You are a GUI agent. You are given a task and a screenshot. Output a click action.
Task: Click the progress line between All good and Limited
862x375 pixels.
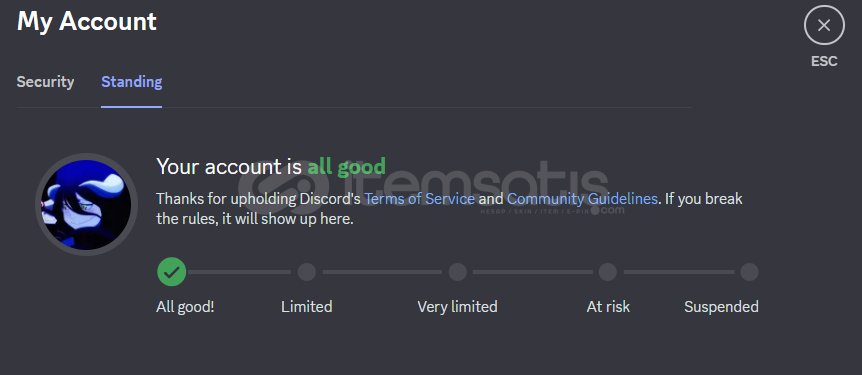click(239, 272)
